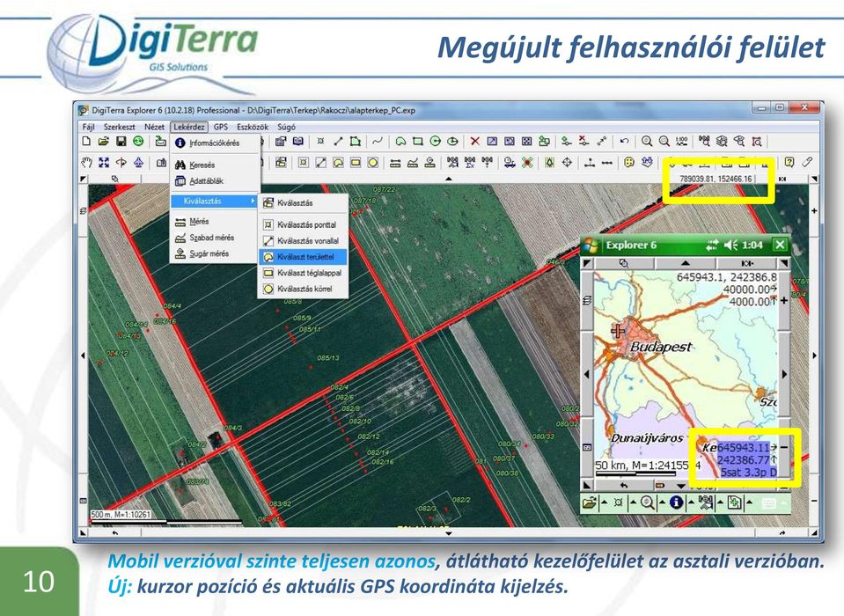
Task: Pan mobile map right with arrow
Action: click(x=784, y=374)
